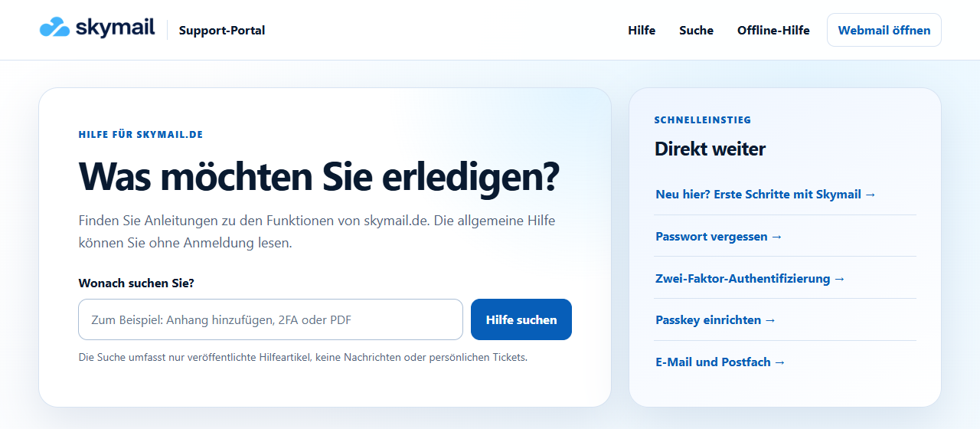Focus the Wonach suchen Sie search field

(270, 319)
